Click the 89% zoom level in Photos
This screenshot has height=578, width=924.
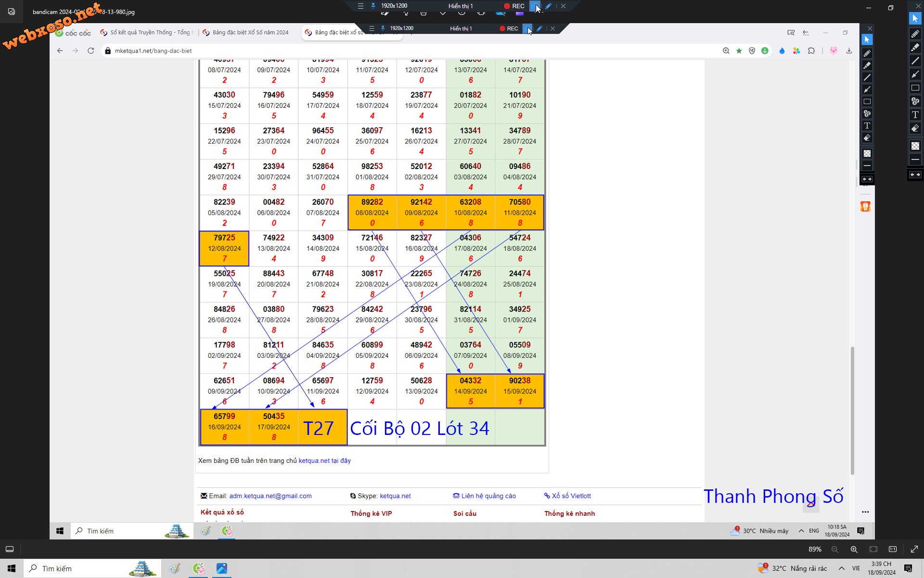click(815, 549)
